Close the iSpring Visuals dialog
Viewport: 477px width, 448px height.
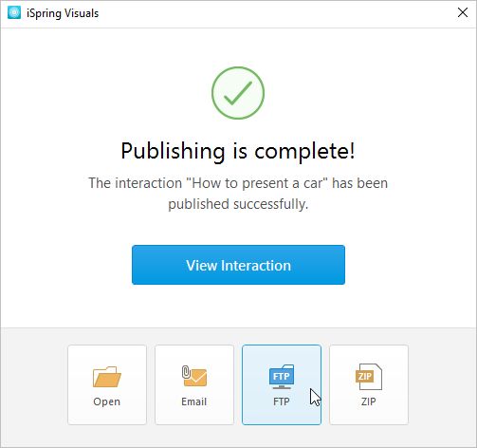point(463,12)
